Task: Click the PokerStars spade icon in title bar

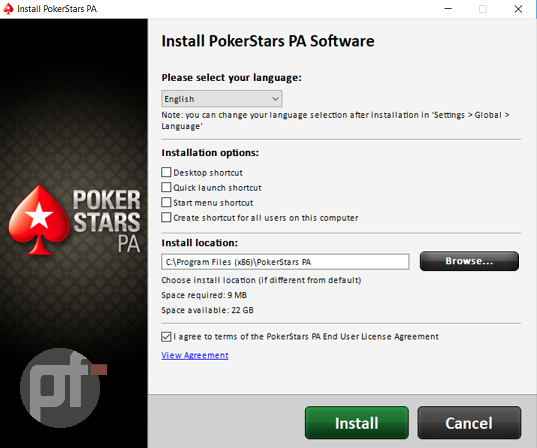Action: (x=8, y=9)
